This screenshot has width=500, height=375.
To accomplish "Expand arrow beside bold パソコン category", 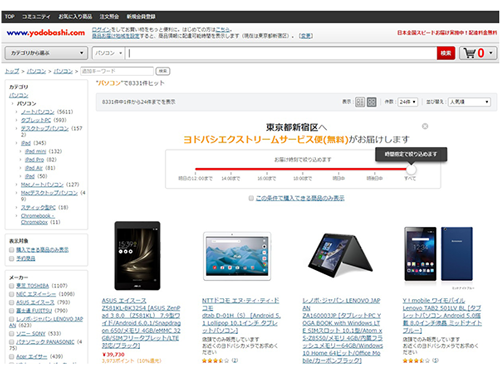I will (x=13, y=104).
